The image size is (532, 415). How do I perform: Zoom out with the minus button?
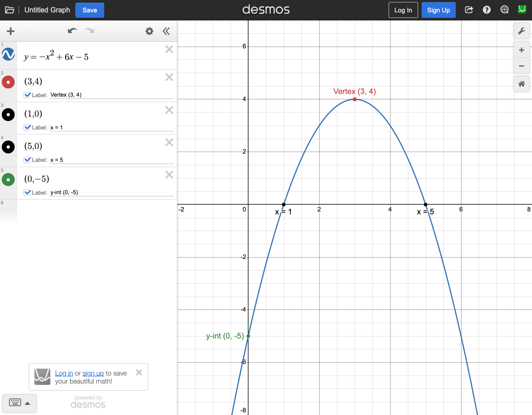coord(521,66)
